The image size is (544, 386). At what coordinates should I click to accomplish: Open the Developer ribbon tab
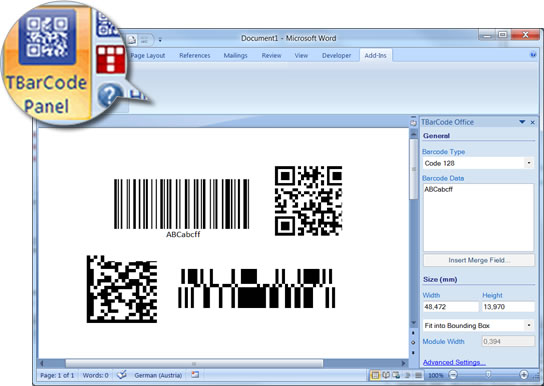click(336, 55)
